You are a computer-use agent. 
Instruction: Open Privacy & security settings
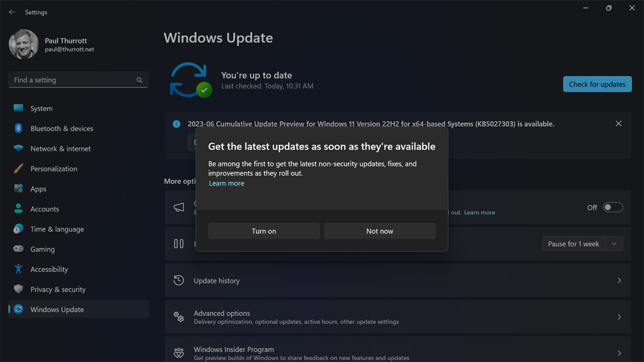79,289
